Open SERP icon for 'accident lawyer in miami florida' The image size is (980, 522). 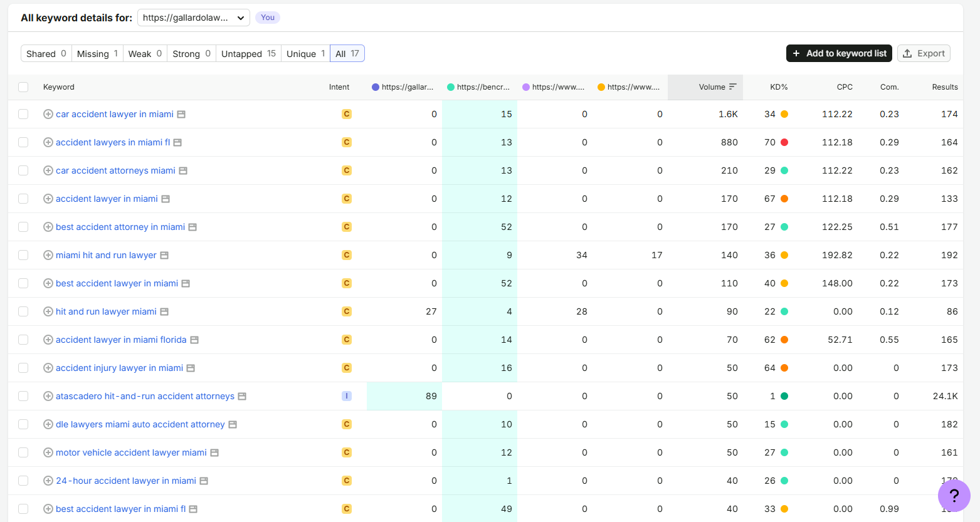pyautogui.click(x=194, y=340)
